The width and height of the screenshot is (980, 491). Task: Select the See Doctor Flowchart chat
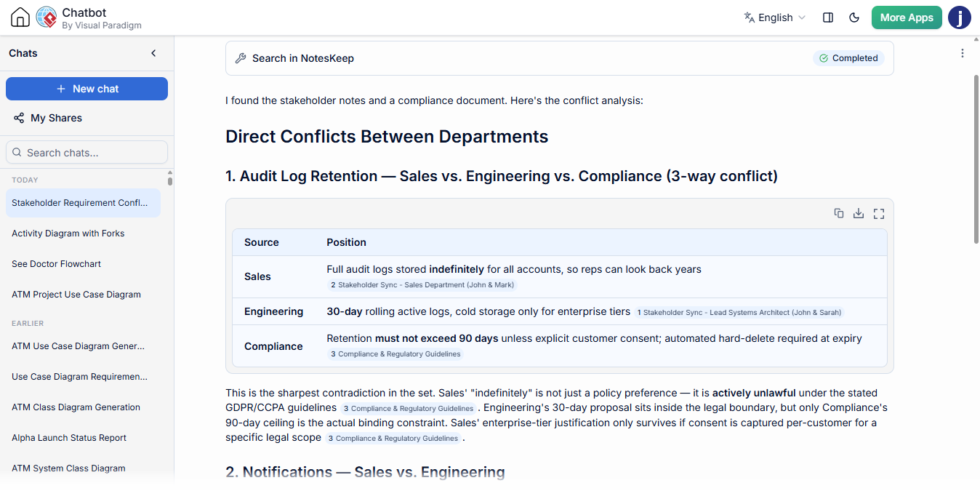[x=83, y=264]
